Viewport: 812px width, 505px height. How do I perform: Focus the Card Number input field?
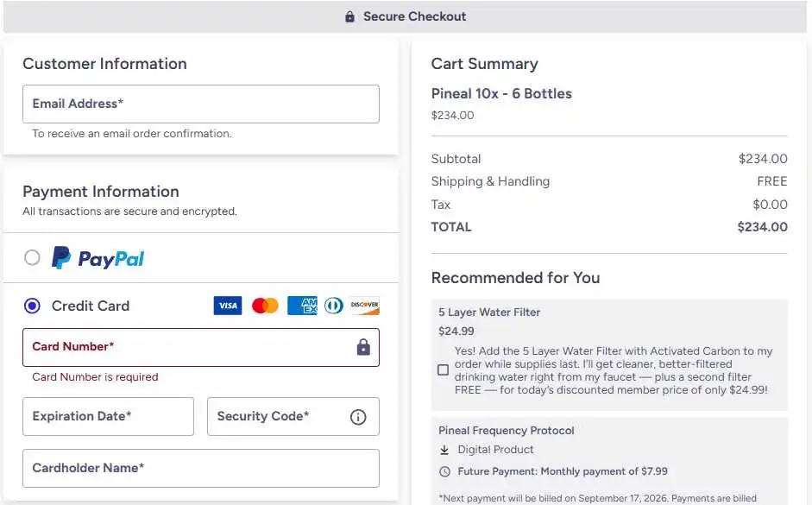point(201,347)
